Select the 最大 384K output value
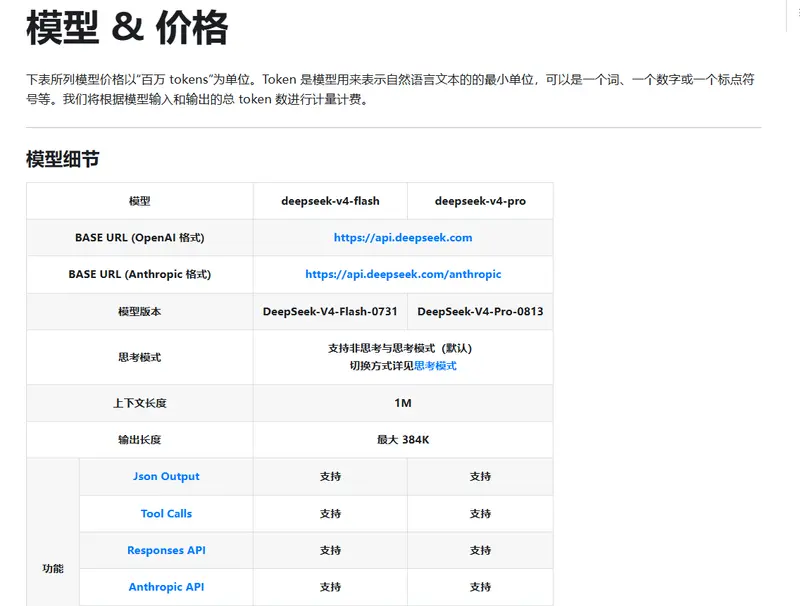The width and height of the screenshot is (800, 606). tap(403, 440)
